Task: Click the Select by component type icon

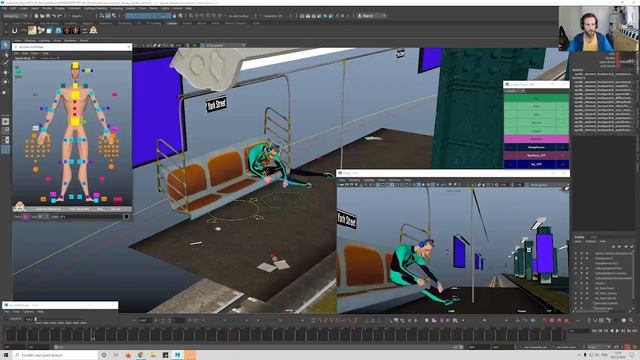Action: tap(113, 16)
